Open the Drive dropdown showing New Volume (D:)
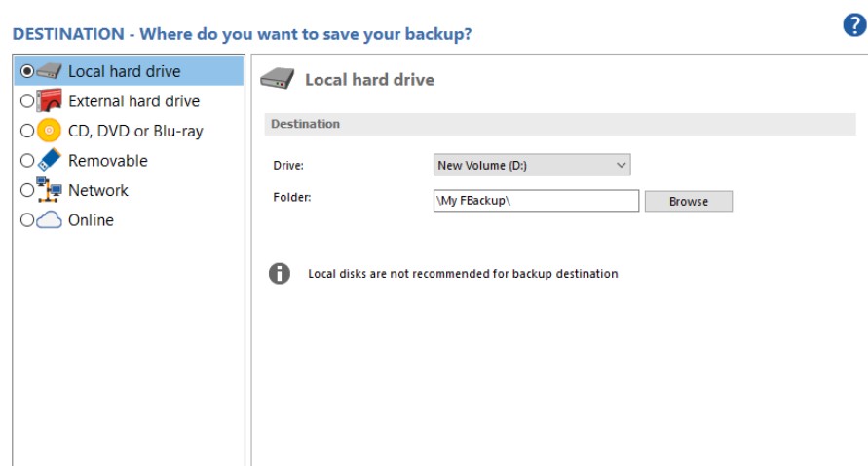 [x=532, y=166]
